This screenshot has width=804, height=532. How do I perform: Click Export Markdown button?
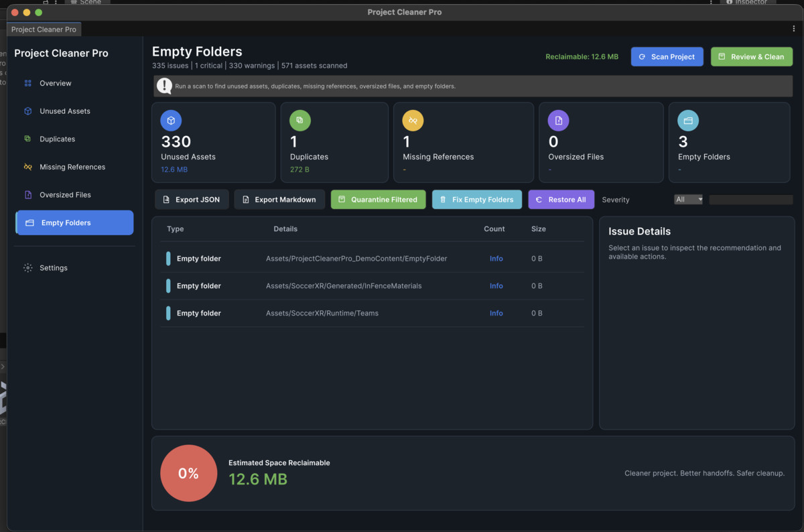[280, 200]
